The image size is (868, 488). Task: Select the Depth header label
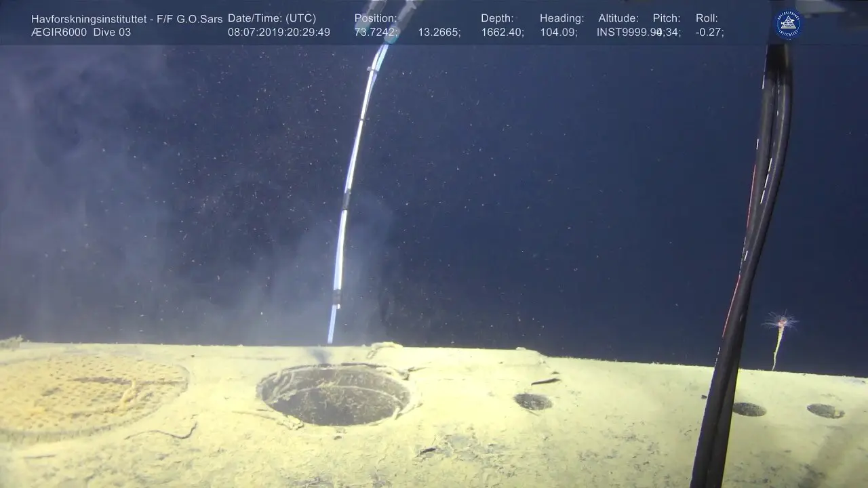497,18
